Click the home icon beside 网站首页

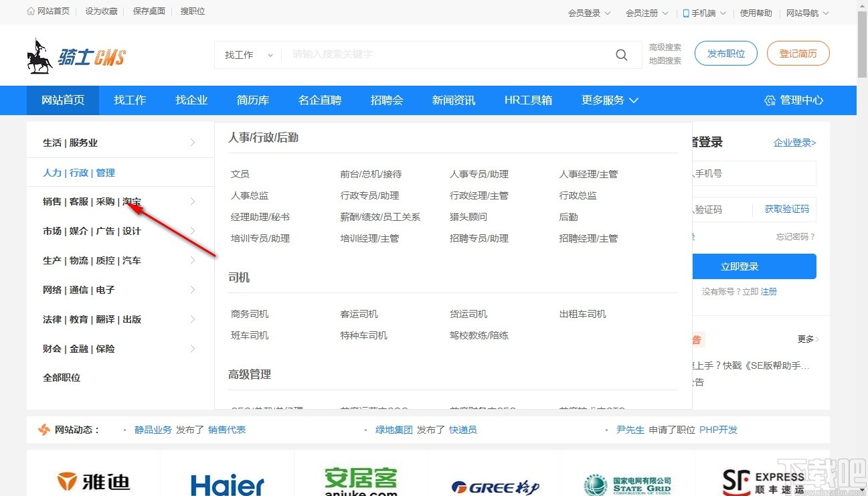point(31,11)
